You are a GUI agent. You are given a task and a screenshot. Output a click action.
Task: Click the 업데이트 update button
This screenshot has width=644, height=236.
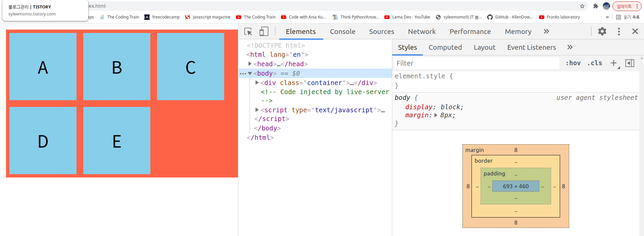[x=627, y=6]
